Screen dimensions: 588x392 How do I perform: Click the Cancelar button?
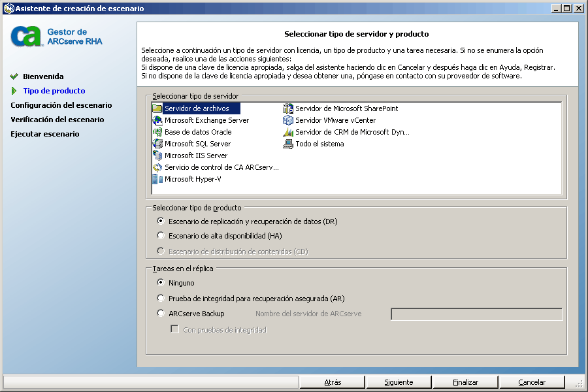[532, 382]
